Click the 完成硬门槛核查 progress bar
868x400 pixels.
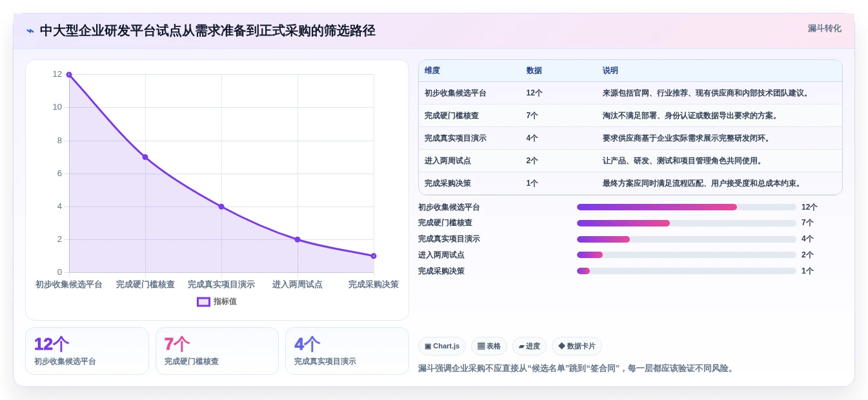coord(687,223)
